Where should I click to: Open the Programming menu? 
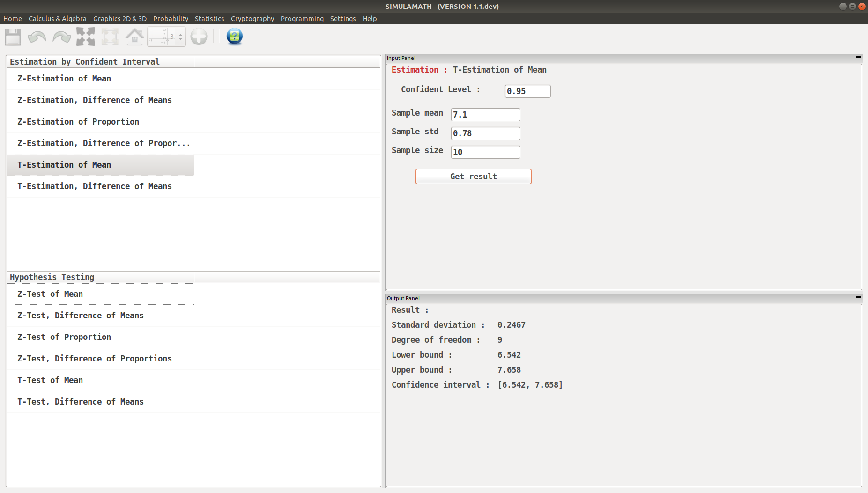click(302, 19)
